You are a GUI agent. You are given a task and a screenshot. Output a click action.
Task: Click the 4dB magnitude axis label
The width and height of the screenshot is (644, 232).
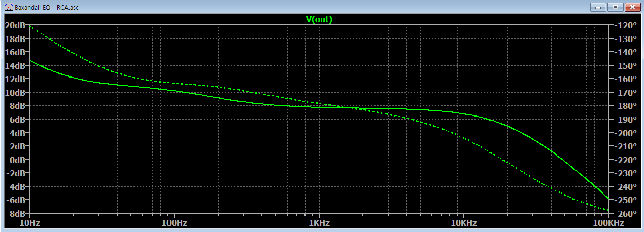pos(17,133)
